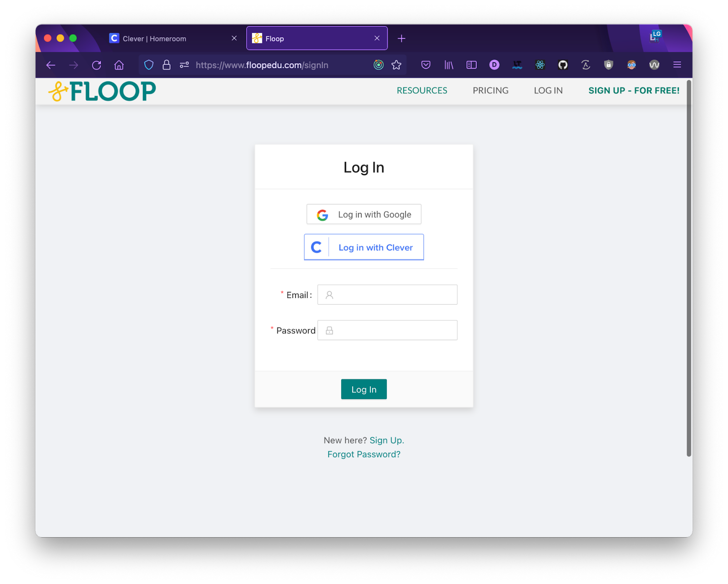Focus the Password input field
The image size is (728, 584).
387,330
